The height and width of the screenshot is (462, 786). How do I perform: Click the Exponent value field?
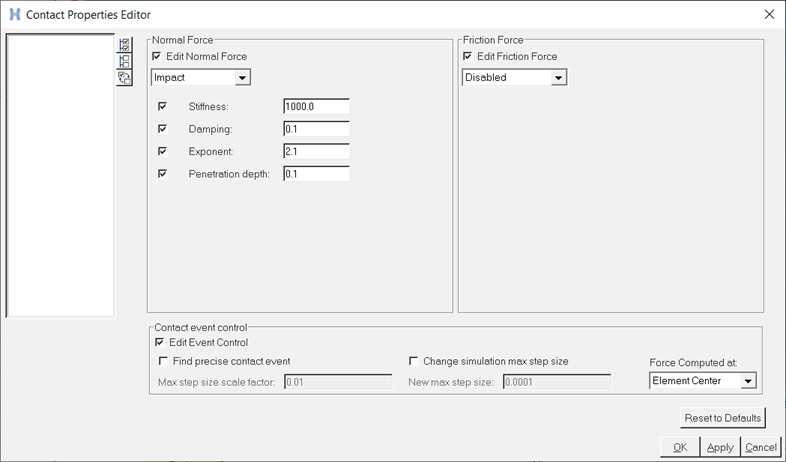pos(316,151)
